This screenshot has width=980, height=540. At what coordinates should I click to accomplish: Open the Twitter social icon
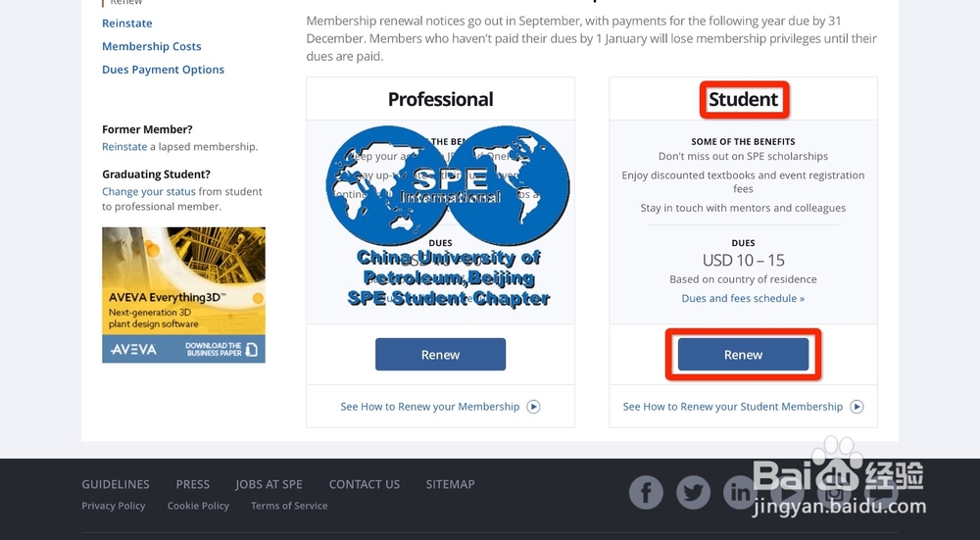[x=693, y=492]
